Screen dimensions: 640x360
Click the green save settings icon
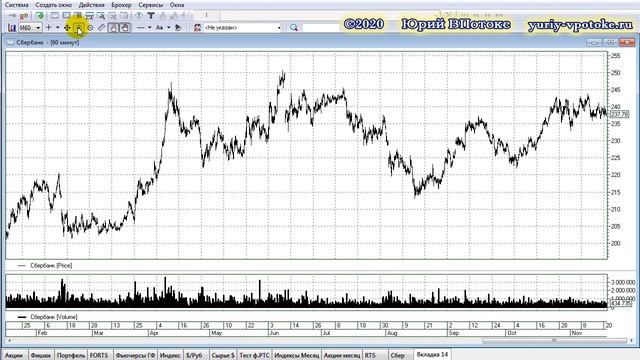click(40, 16)
